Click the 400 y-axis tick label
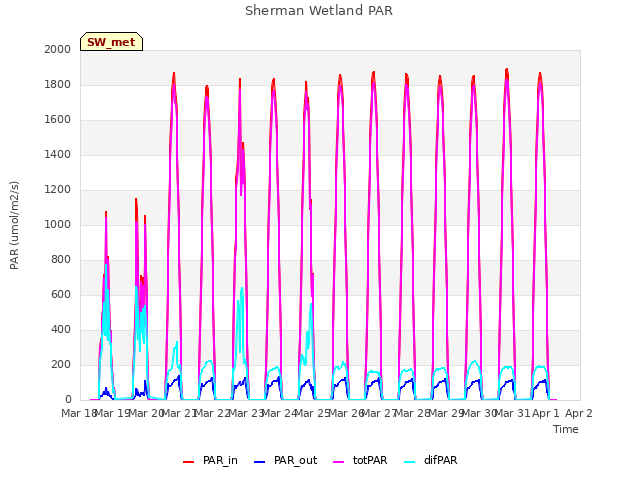 click(x=61, y=329)
